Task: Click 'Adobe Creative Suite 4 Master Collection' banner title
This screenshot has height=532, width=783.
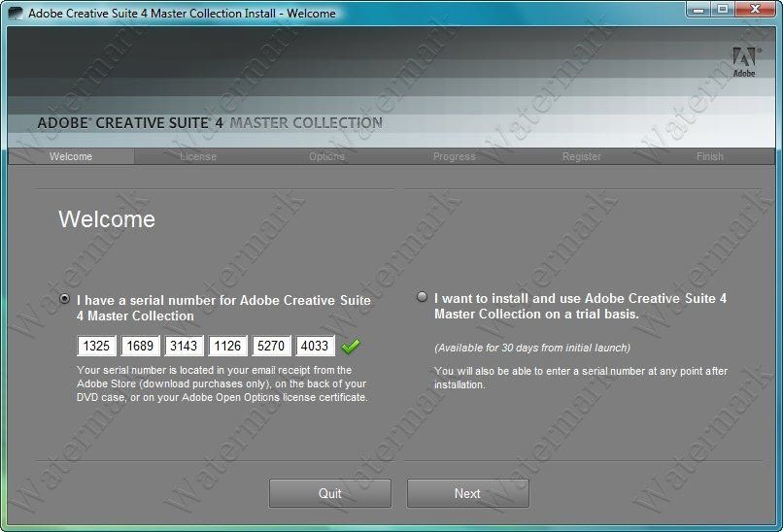Action: [210, 122]
